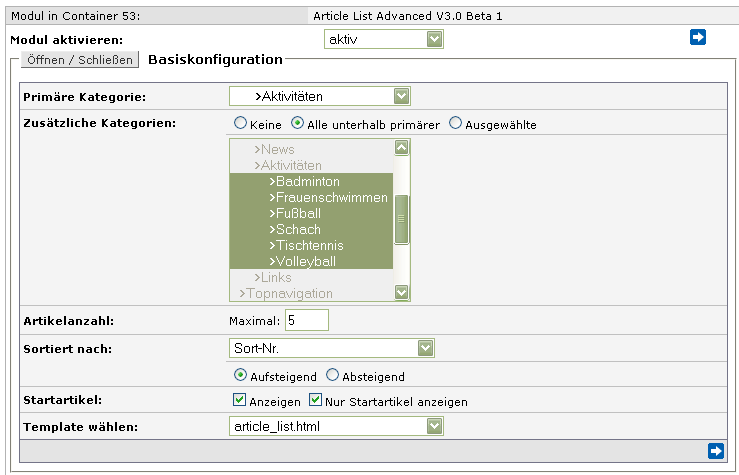This screenshot has height=475, width=739.
Task: Click the category list scrollbar thumb
Action: [401, 220]
